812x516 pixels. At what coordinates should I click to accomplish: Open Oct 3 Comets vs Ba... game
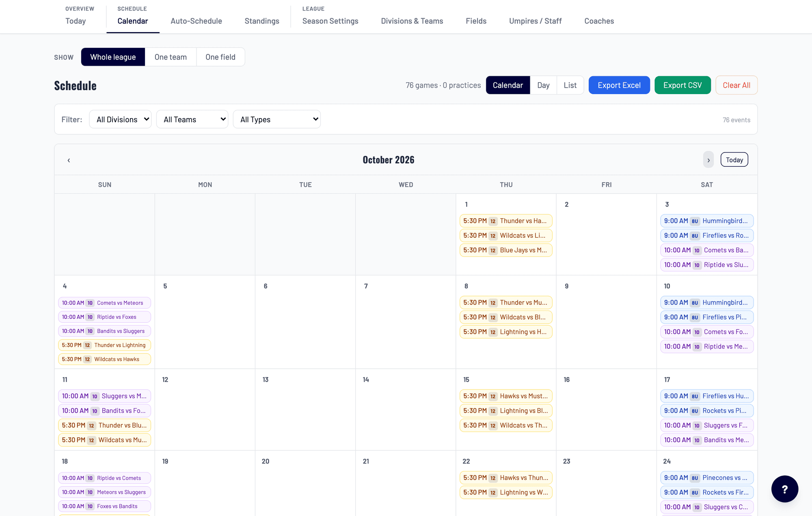tap(707, 250)
